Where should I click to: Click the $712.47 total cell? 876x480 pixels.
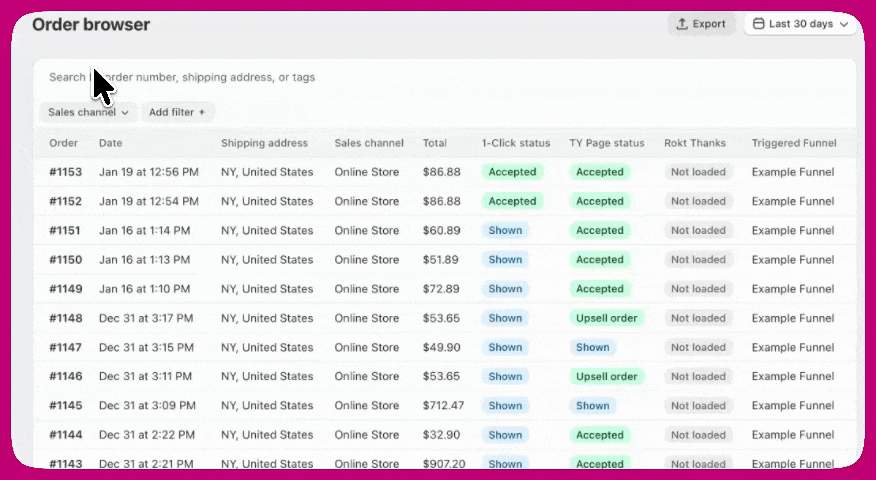pyautogui.click(x=444, y=406)
